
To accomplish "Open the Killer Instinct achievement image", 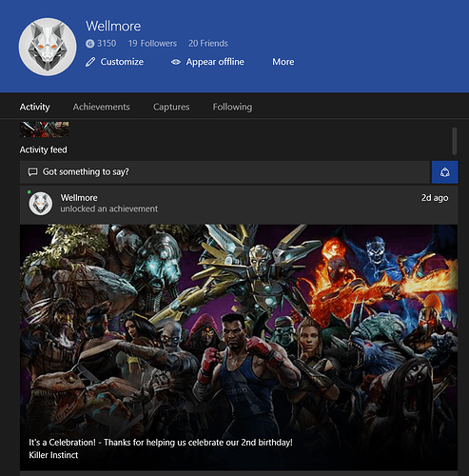I will tap(239, 347).
